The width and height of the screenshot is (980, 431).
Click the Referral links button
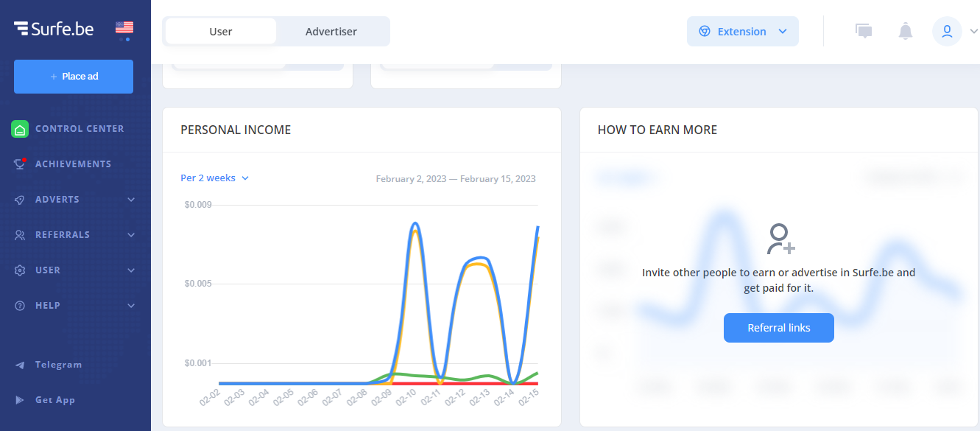pyautogui.click(x=778, y=328)
